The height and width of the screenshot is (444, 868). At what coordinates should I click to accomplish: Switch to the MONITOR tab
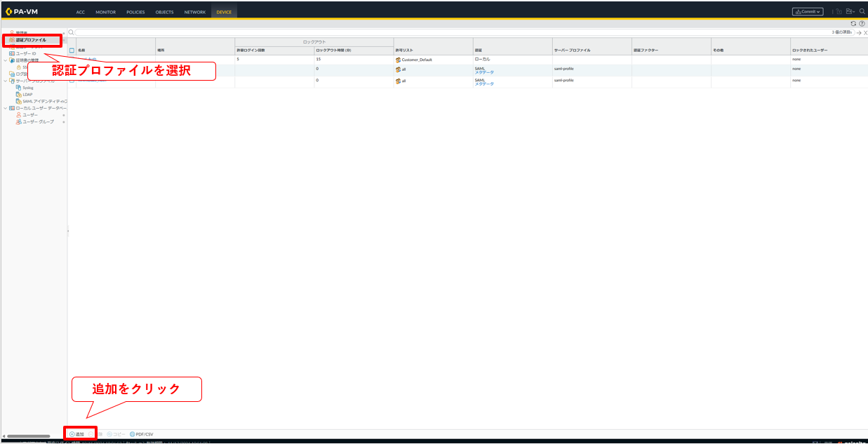tap(106, 12)
